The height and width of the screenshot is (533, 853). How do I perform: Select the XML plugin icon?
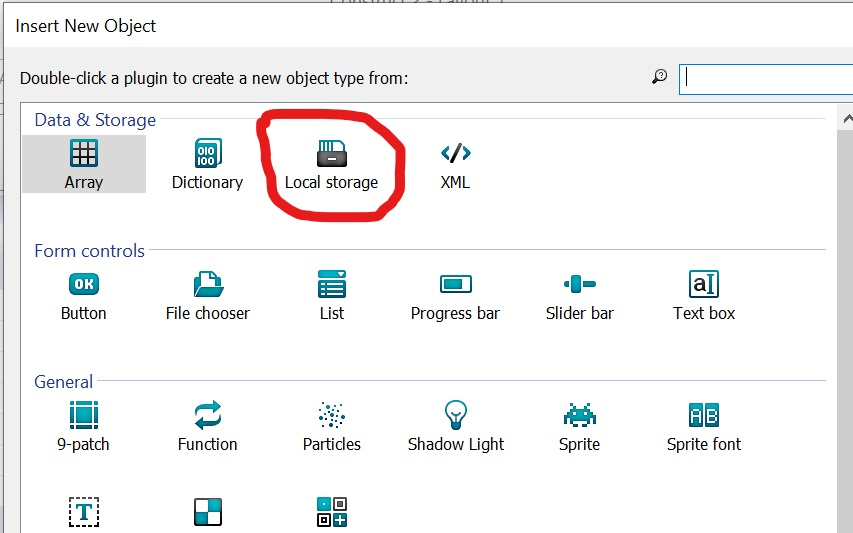pos(455,163)
